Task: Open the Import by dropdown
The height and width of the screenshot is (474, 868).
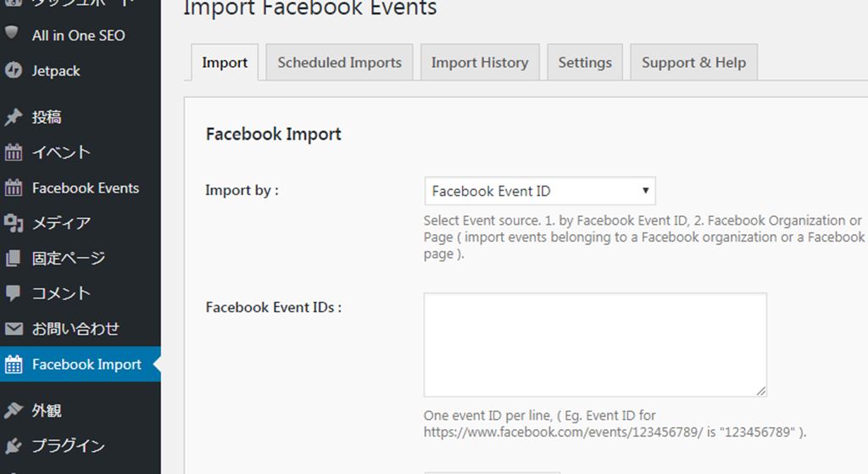Action: click(539, 191)
